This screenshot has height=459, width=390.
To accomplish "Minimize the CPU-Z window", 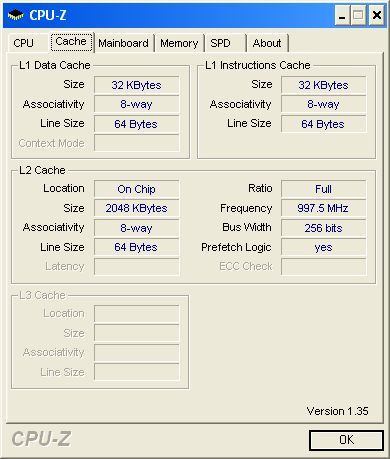I will tap(342, 16).
